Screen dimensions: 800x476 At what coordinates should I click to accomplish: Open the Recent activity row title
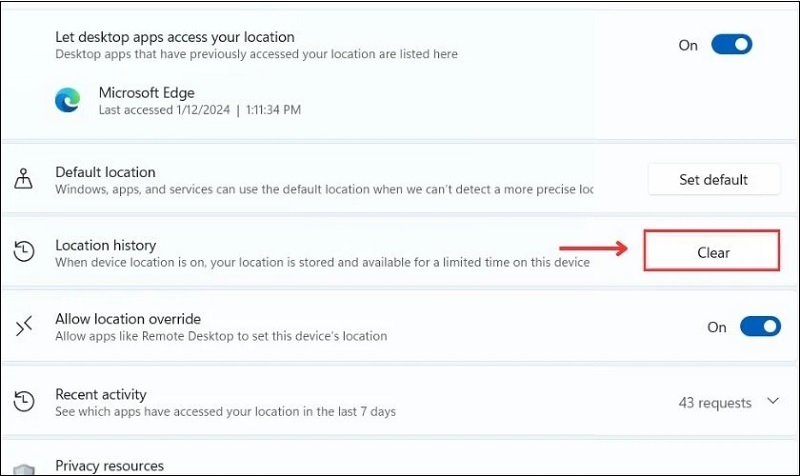[x=100, y=394]
